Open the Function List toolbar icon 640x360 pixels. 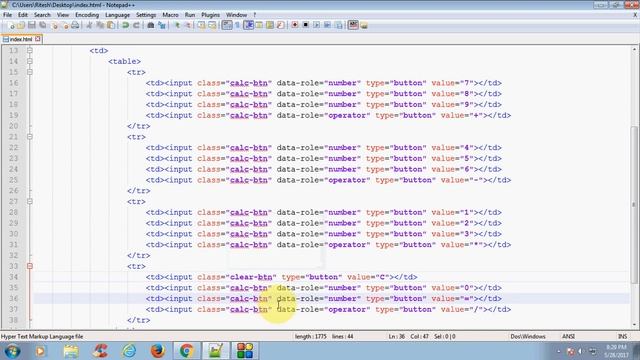(x=280, y=25)
